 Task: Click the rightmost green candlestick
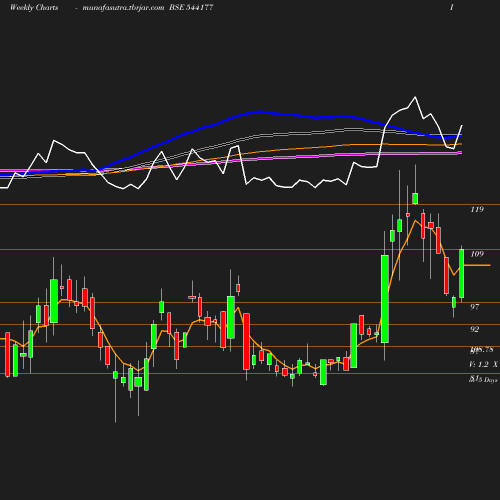[x=462, y=273]
